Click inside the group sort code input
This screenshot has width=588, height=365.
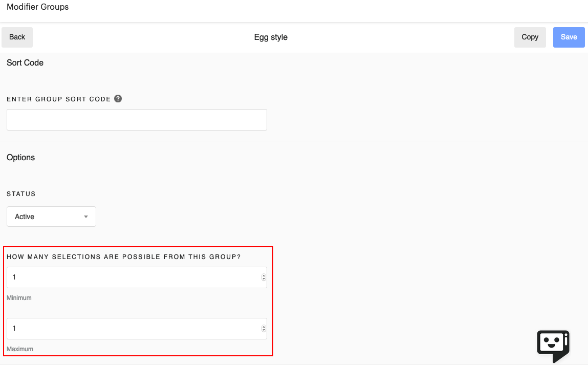pyautogui.click(x=137, y=119)
